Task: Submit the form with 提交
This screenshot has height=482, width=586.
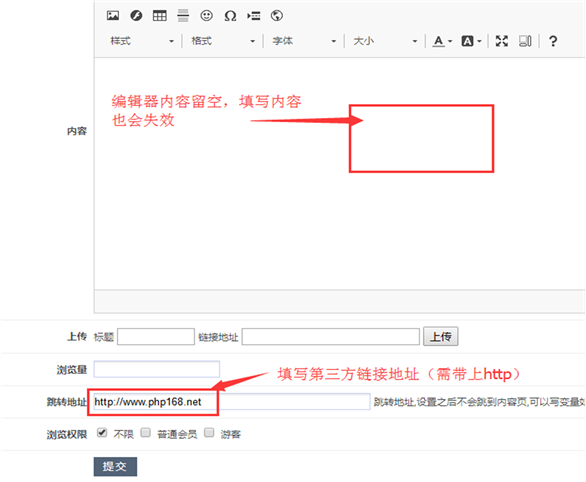Action: [x=115, y=466]
